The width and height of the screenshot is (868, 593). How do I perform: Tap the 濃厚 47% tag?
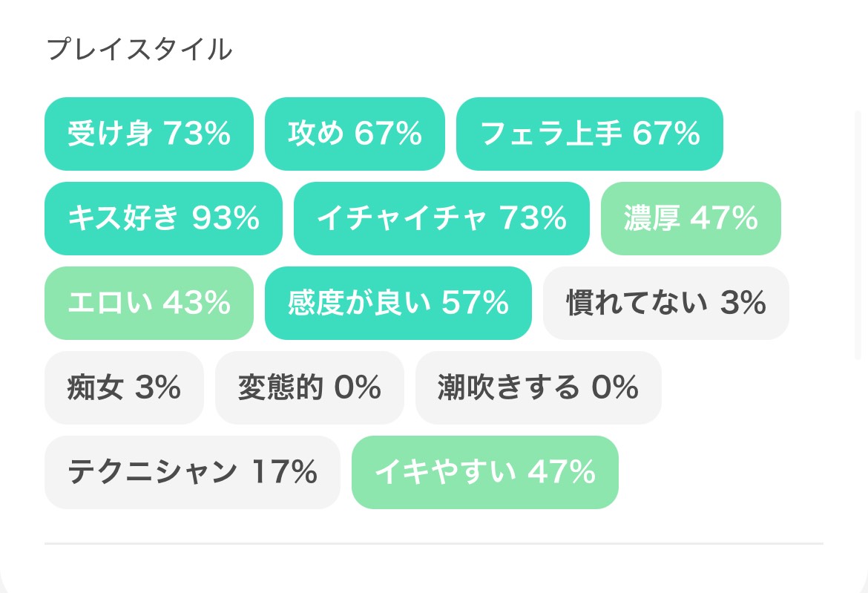[x=691, y=219]
